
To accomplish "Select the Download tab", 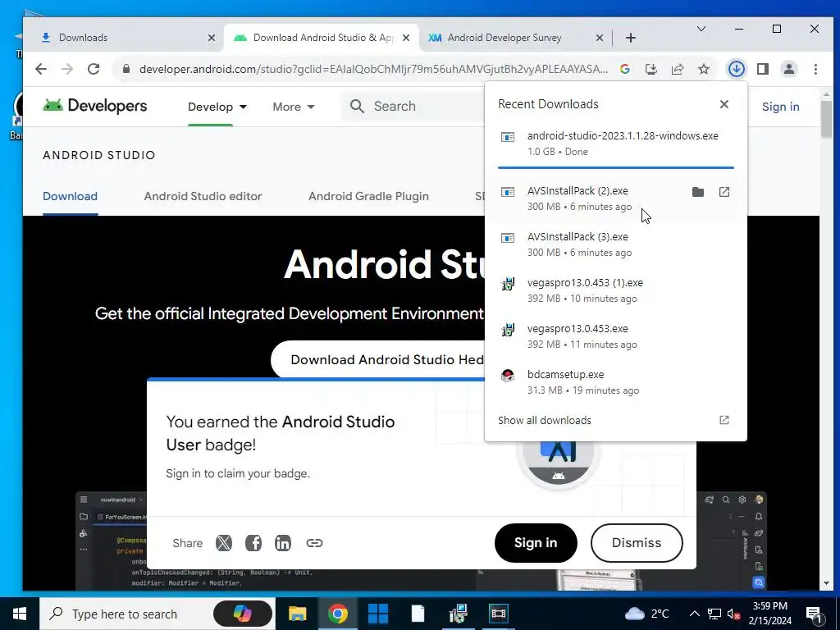I will (71, 196).
